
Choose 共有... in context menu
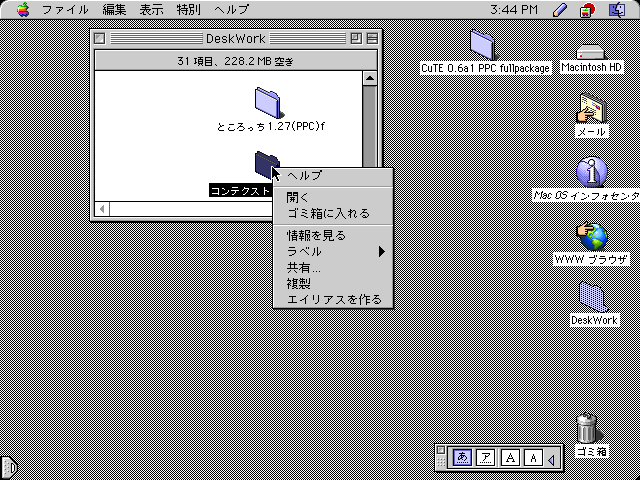coord(333,267)
